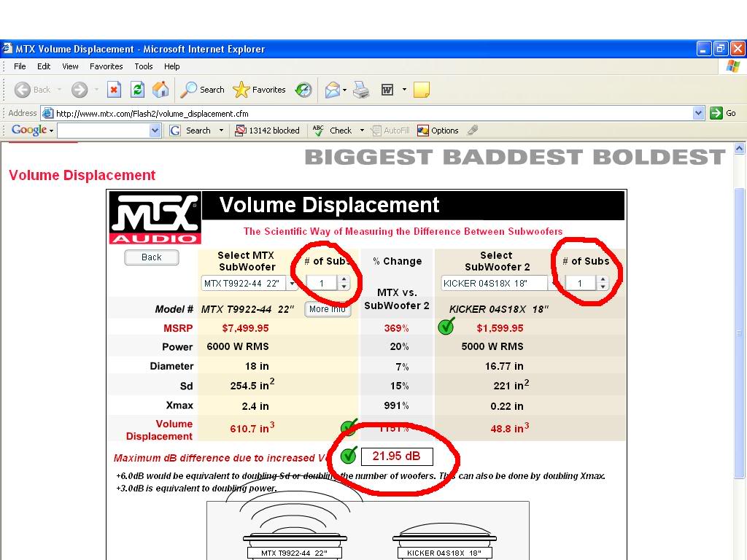
Task: Click the MTX Audio logo
Action: 155,218
